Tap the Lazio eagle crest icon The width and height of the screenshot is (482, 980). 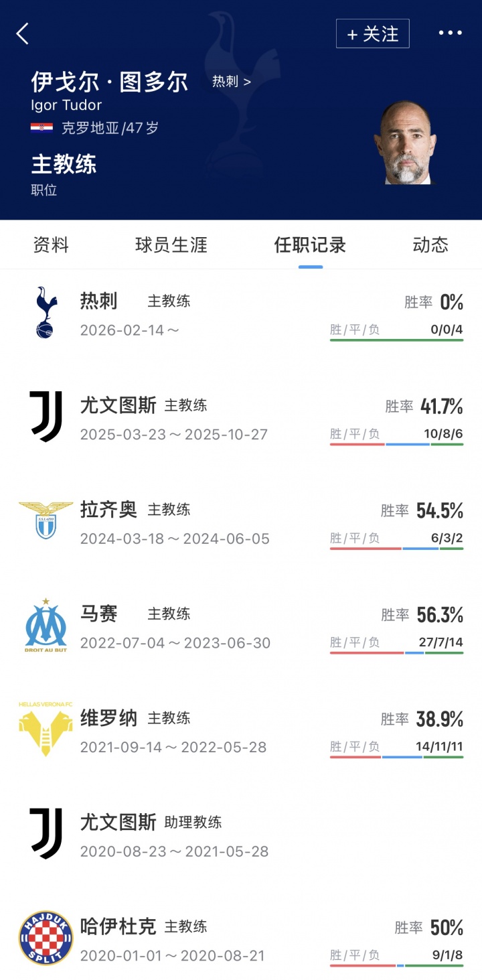46,520
